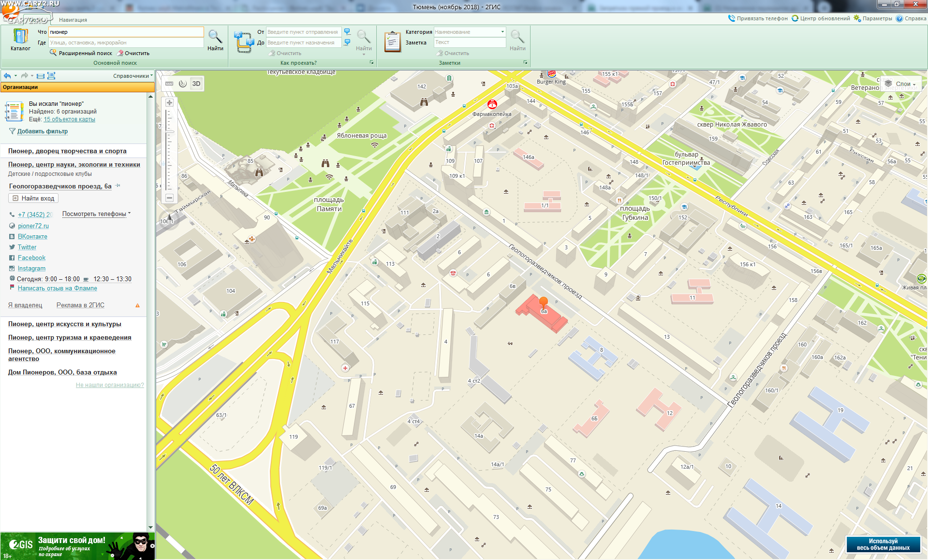This screenshot has width=928, height=560.
Task: Open the Параметры menu
Action: point(873,18)
